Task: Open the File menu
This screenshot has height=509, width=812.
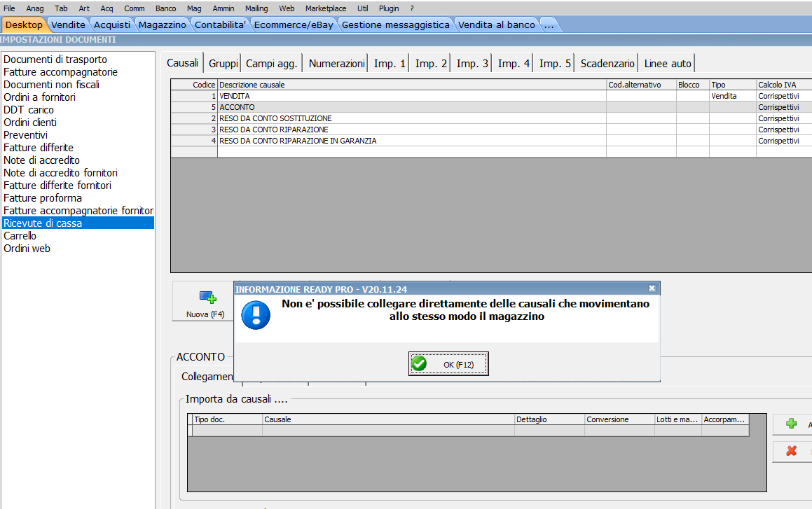Action: click(x=9, y=8)
